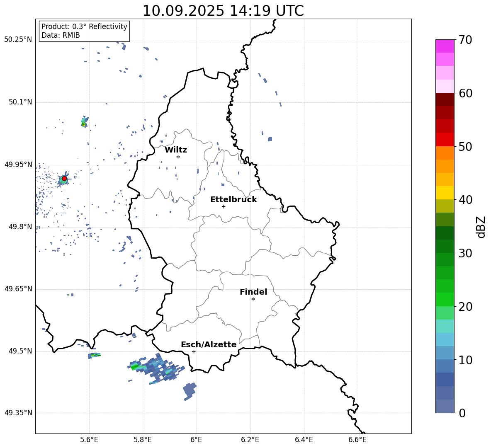Click the 49.65°N latitude label
The height and width of the screenshot is (448, 491).
point(18,289)
